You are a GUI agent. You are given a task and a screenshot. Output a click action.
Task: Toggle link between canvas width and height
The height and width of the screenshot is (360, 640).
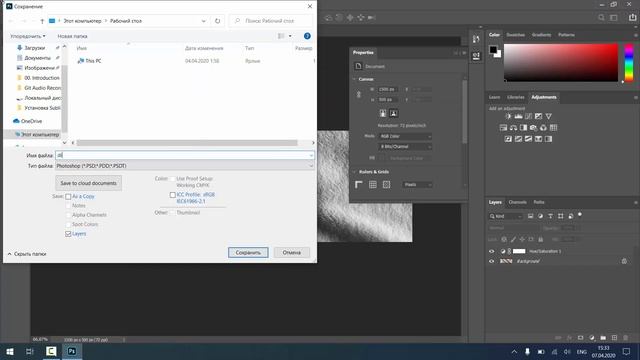[x=359, y=95]
